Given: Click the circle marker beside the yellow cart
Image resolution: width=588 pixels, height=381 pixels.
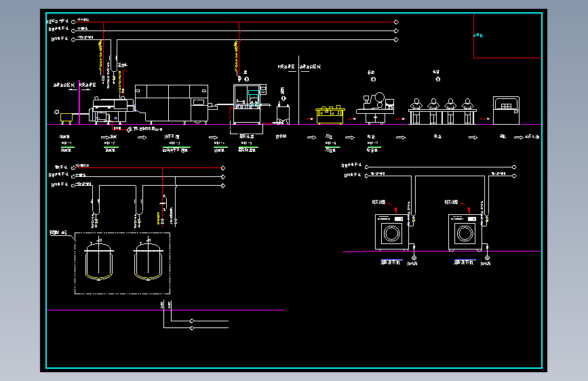Looking at the screenshot, I should point(56,112).
